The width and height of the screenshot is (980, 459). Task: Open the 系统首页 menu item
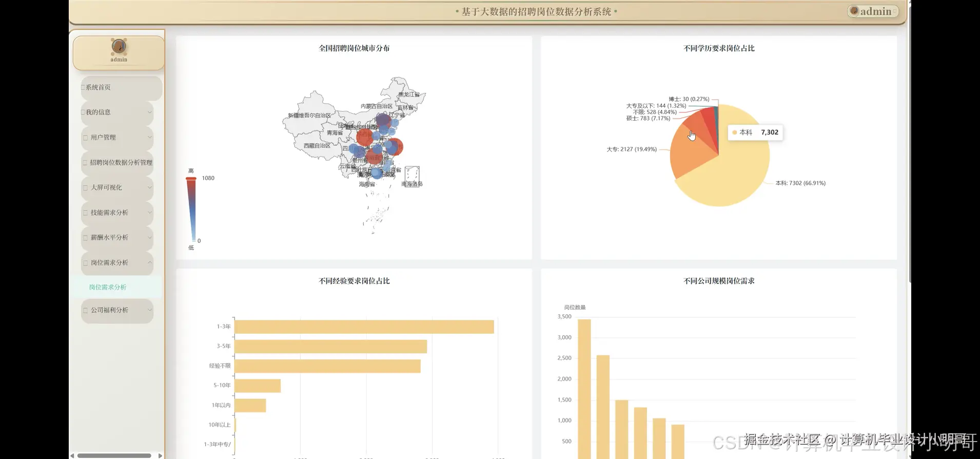pyautogui.click(x=121, y=87)
